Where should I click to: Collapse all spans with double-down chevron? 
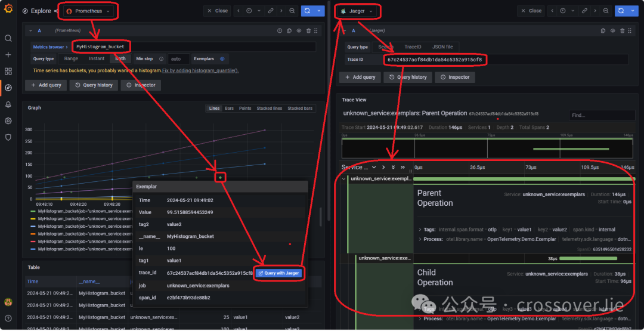393,167
